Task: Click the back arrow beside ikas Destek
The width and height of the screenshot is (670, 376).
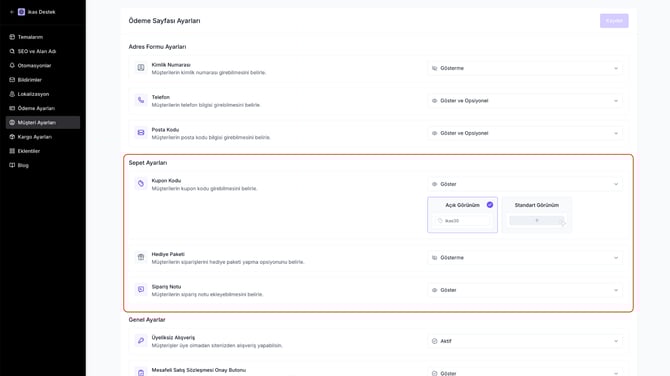Action: [x=12, y=12]
